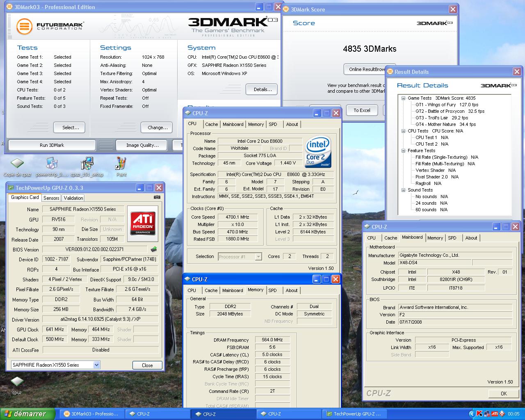Screen dimensions: 525x420
Task: Collapse the Feature Tests tree node
Action: point(403,151)
